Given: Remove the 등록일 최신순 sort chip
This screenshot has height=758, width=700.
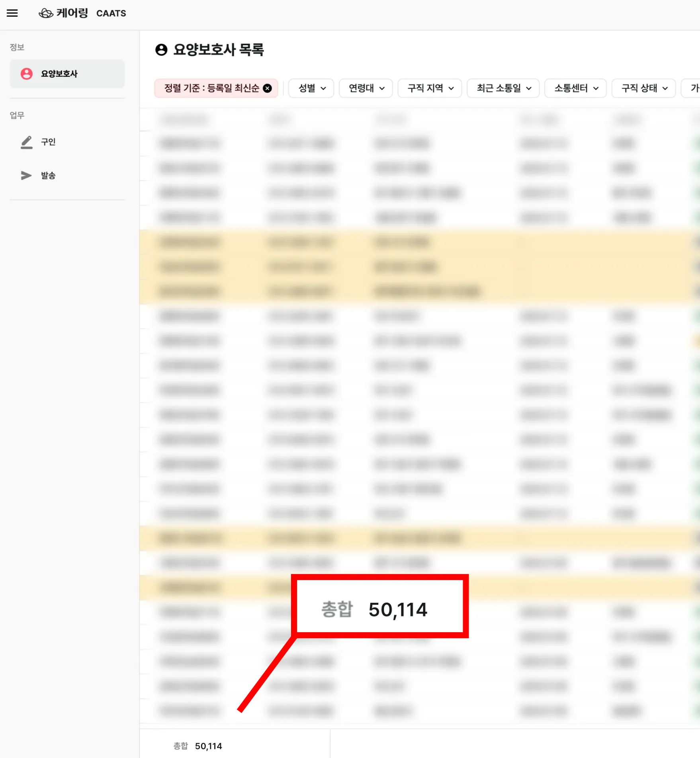Looking at the screenshot, I should (268, 88).
